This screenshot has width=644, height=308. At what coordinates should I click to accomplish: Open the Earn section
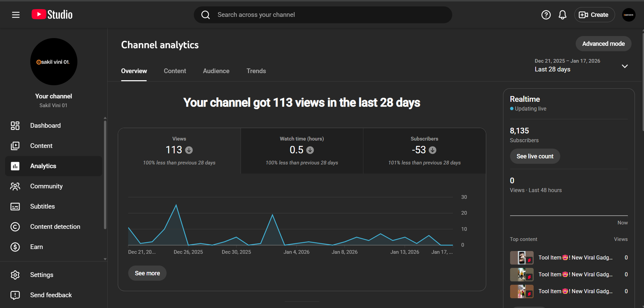coord(36,247)
